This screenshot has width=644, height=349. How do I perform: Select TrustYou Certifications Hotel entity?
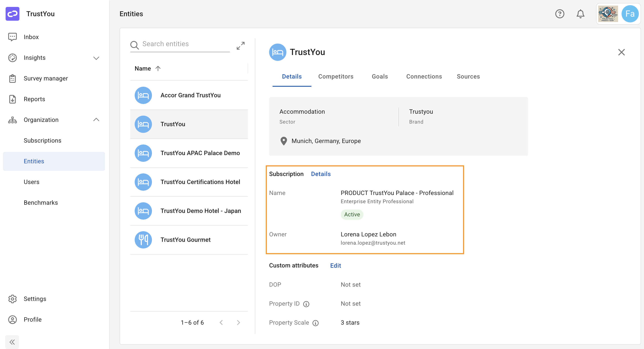click(189, 182)
